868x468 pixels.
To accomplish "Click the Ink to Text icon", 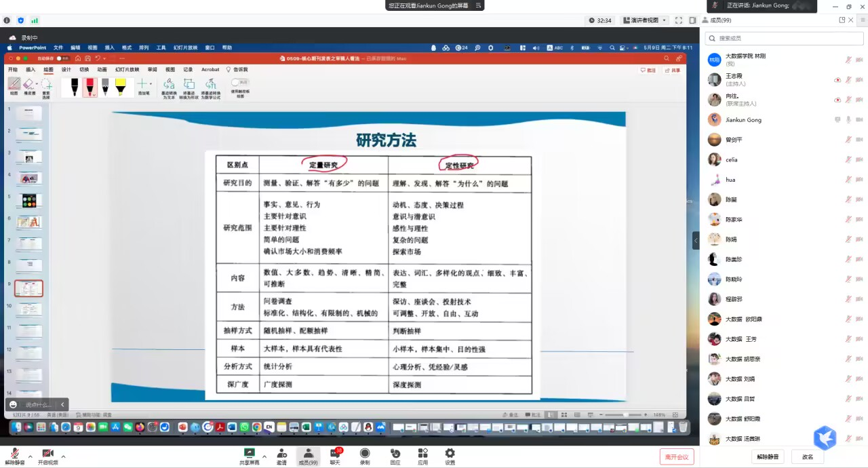I will (x=169, y=84).
